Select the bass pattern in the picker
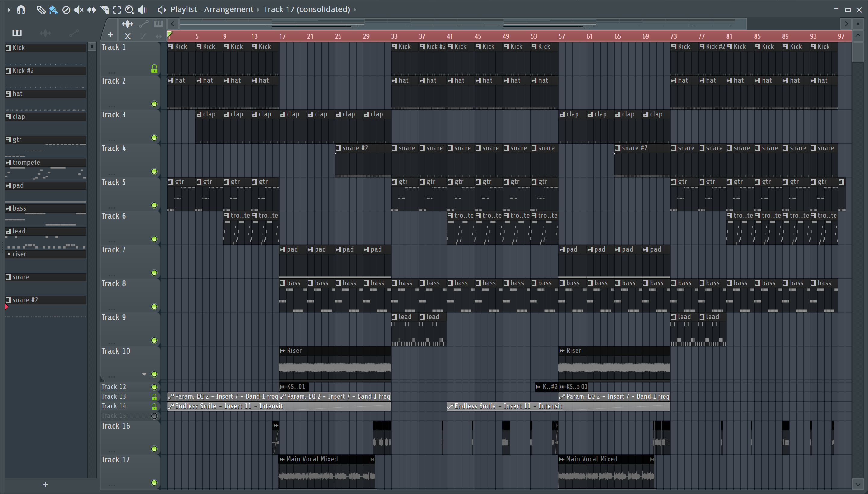Image resolution: width=868 pixels, height=494 pixels. point(46,208)
